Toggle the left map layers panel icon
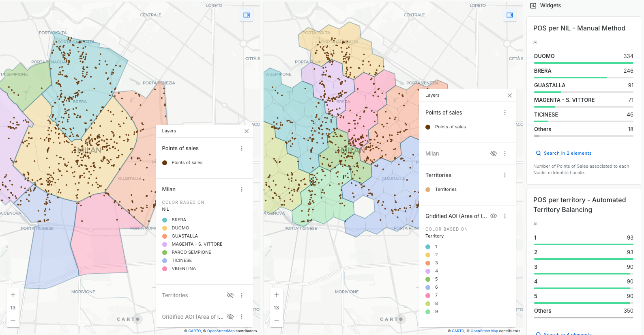 [x=246, y=15]
